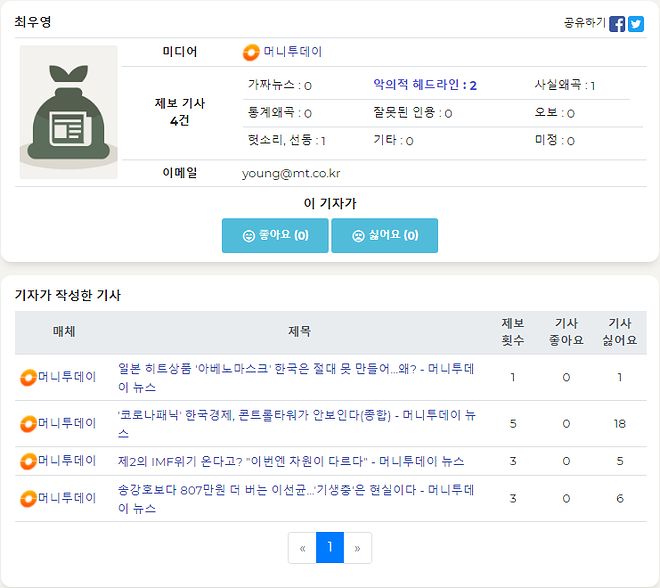Viewport: 660px width, 588px height.
Task: Click the 싫어요 (0) button
Action: 384,235
